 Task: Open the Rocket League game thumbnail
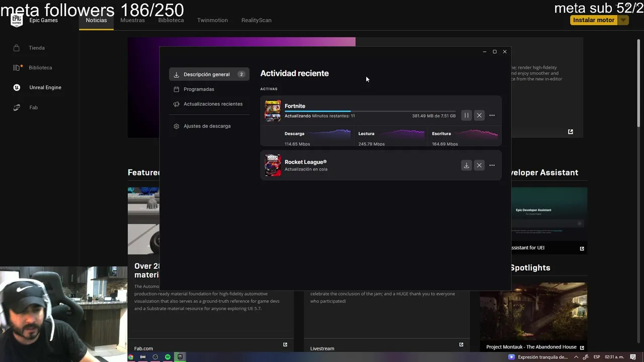(273, 165)
